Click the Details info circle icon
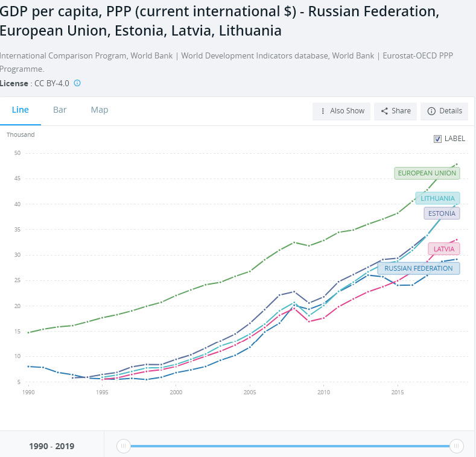 click(431, 111)
